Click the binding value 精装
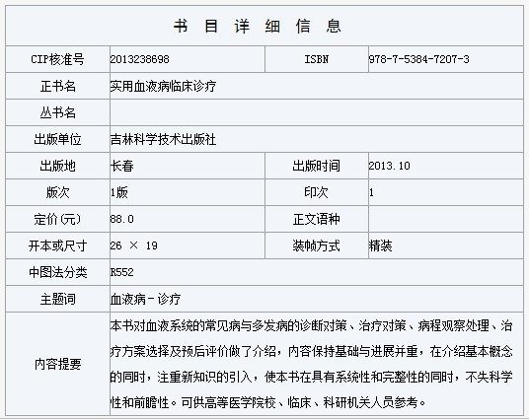This screenshot has width=529, height=420. click(380, 245)
